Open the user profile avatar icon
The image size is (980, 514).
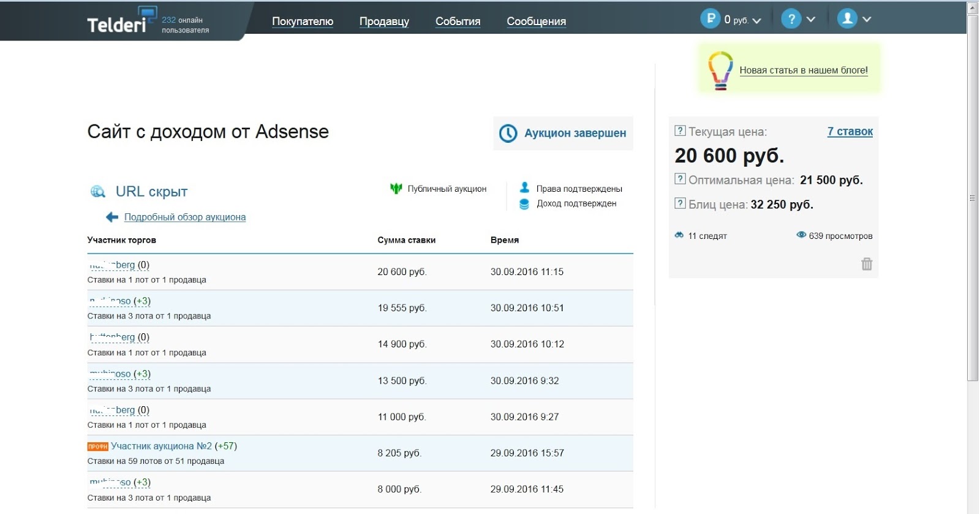[847, 19]
